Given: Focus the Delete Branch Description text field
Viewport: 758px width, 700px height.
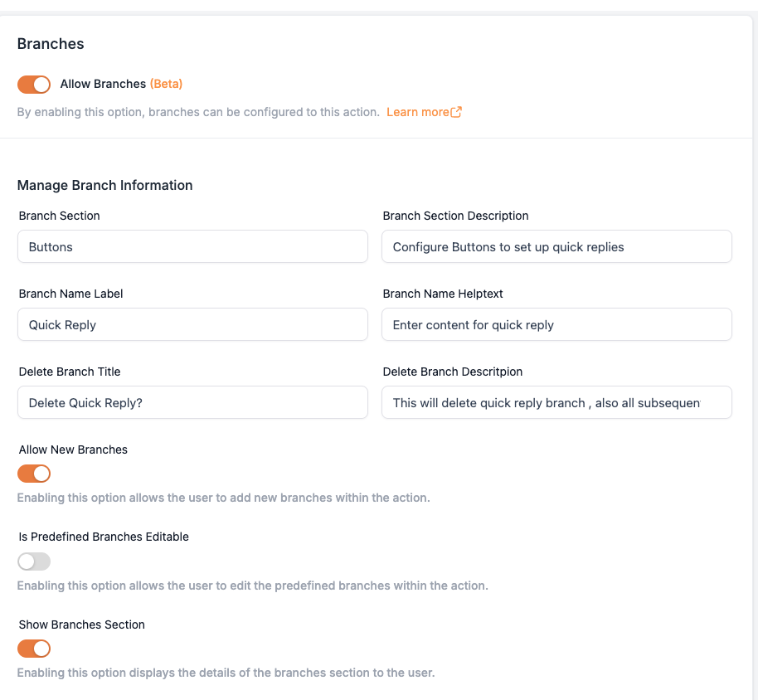Looking at the screenshot, I should 556,402.
